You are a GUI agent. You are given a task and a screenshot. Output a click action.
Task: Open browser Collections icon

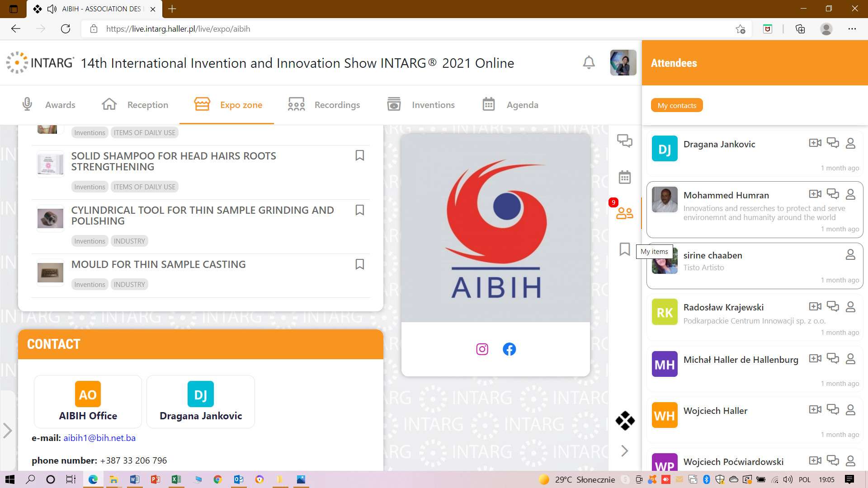pos(800,29)
